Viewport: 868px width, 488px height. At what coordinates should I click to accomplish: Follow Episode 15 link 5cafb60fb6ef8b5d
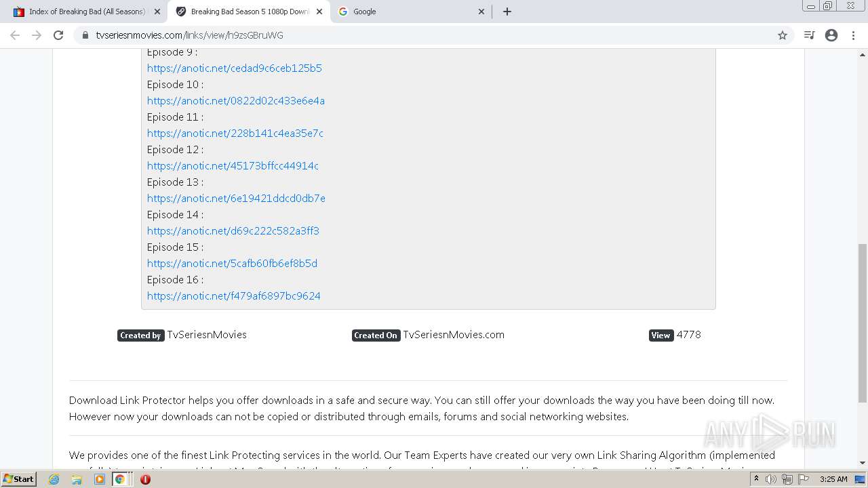[x=232, y=263]
